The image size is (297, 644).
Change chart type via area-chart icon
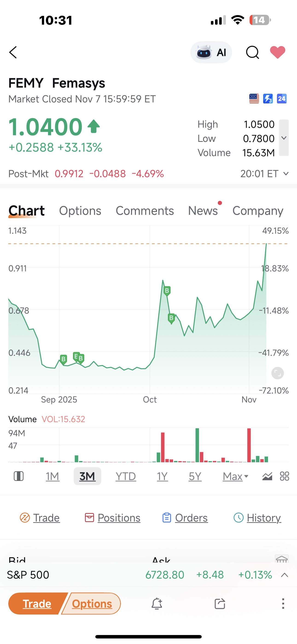tap(267, 477)
